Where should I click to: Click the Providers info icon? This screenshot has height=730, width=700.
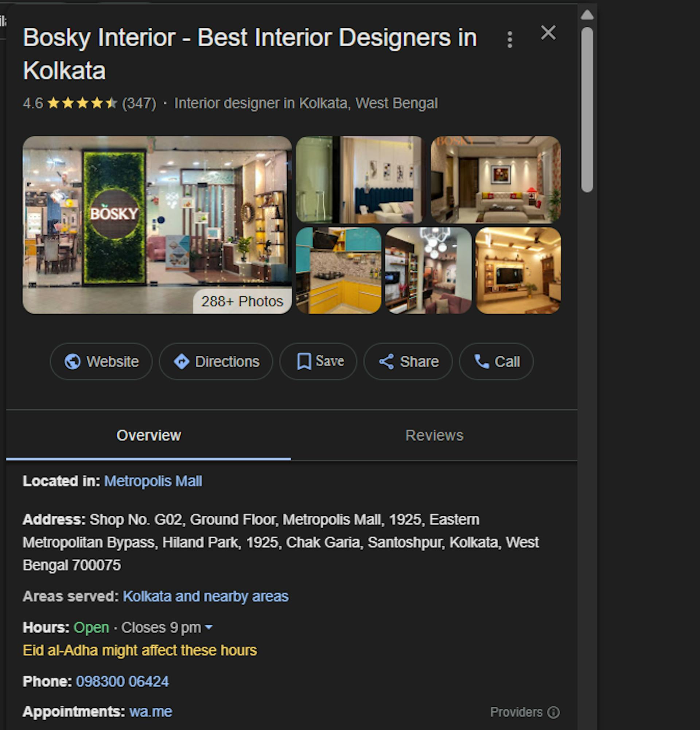click(553, 712)
